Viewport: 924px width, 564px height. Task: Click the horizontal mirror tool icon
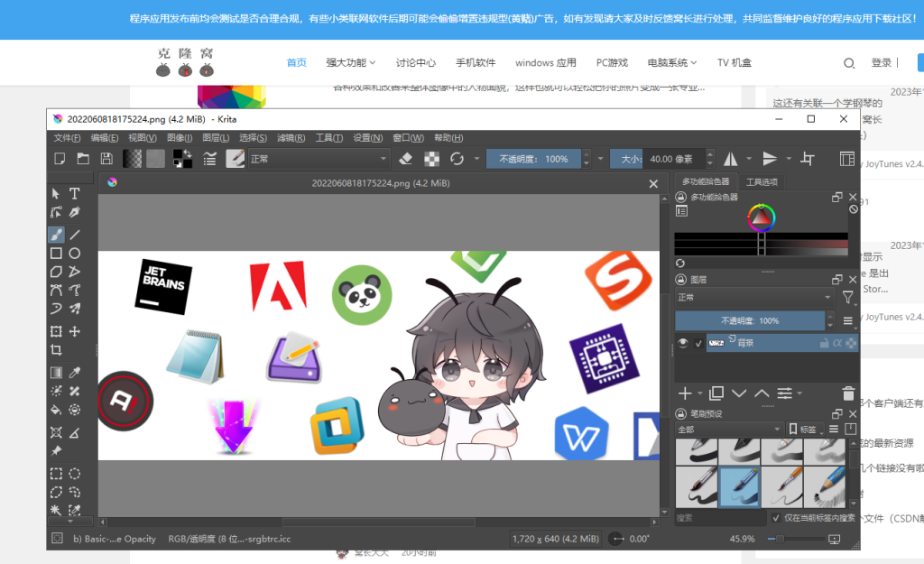tap(731, 159)
